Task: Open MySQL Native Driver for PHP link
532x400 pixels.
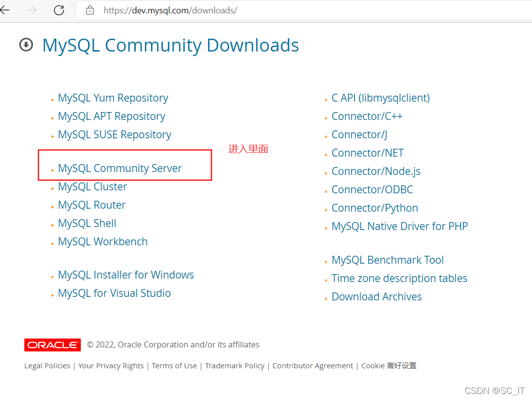Action: tap(400, 226)
